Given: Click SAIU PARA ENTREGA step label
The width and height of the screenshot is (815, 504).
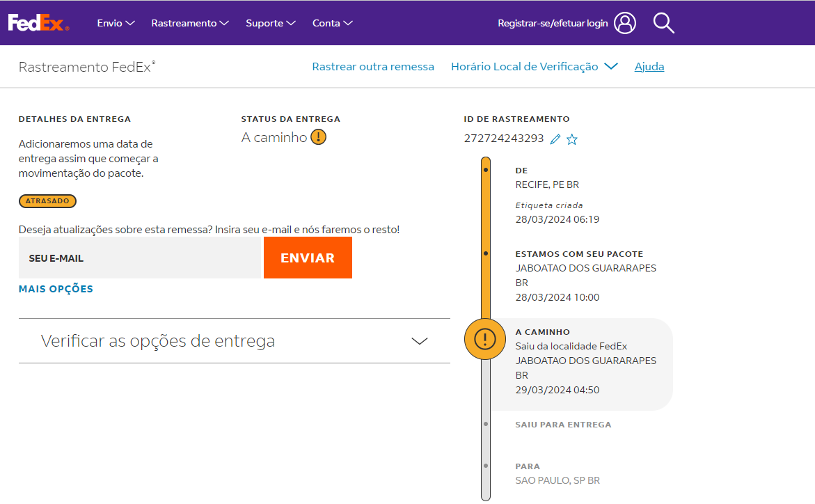Looking at the screenshot, I should click(x=563, y=425).
